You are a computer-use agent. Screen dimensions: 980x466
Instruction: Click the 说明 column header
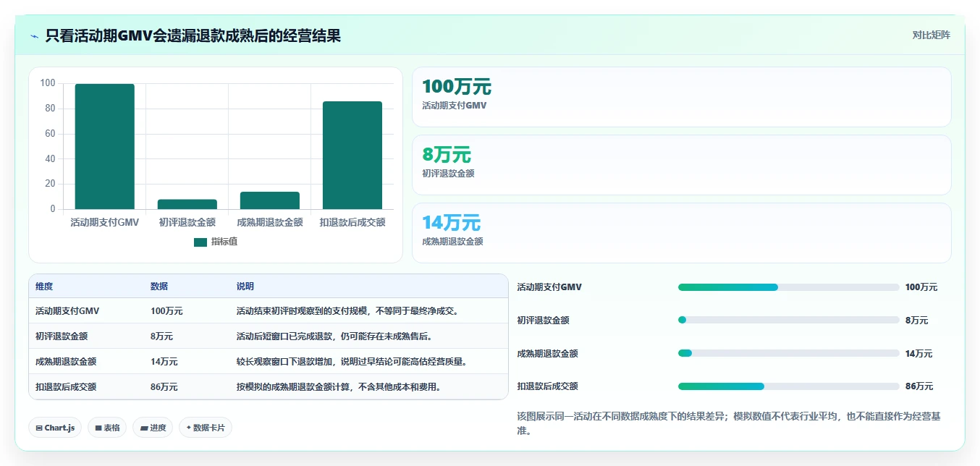click(x=245, y=287)
